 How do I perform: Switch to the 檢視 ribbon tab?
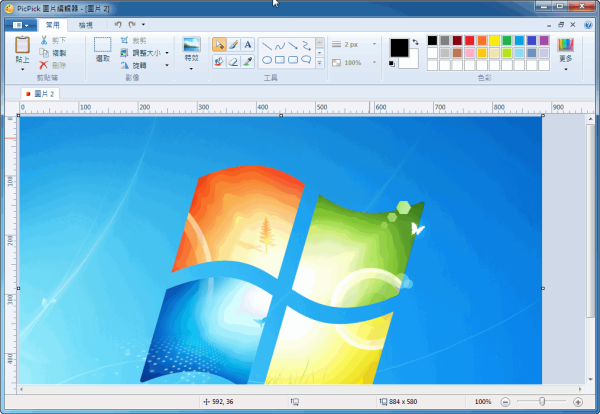click(x=85, y=25)
